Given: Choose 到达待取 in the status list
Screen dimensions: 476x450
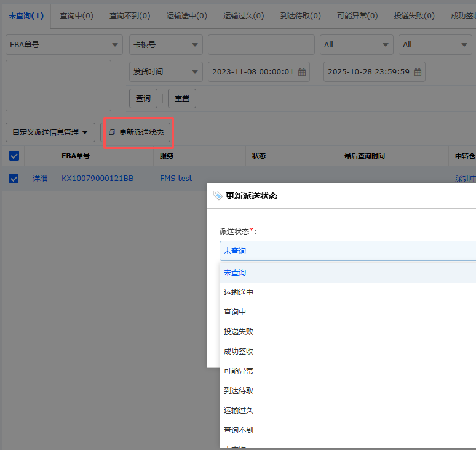Looking at the screenshot, I should tap(239, 391).
